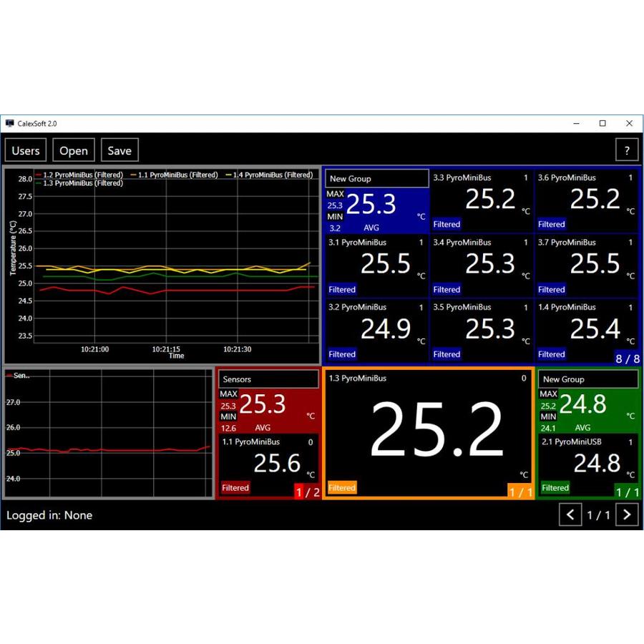Toggle the 1.3 PyroMiniBus legend entry
The height and width of the screenshot is (644, 644).
(x=79, y=183)
